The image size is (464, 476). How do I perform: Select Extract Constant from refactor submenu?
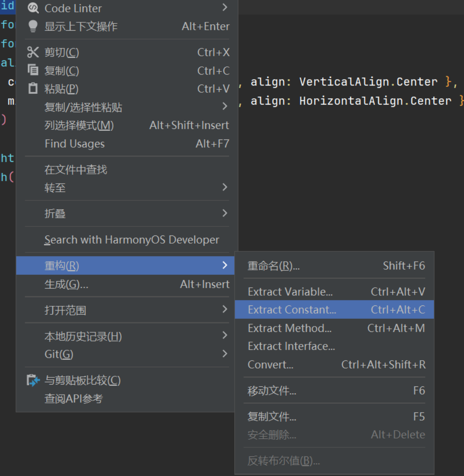[291, 310]
